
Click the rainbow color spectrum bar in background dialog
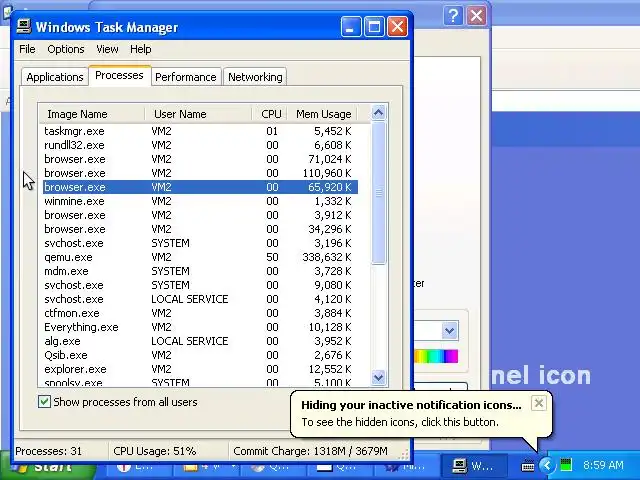tap(436, 356)
